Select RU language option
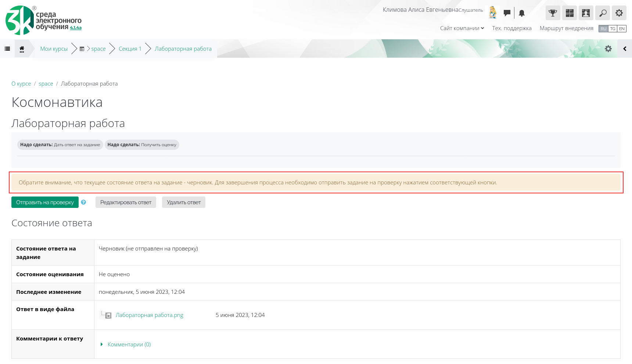This screenshot has width=632, height=364. pos(603,29)
